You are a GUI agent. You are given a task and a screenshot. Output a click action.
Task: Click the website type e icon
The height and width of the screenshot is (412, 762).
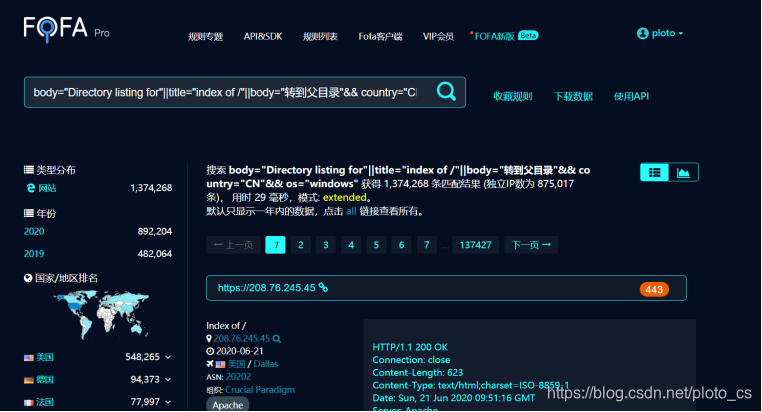[x=31, y=188]
